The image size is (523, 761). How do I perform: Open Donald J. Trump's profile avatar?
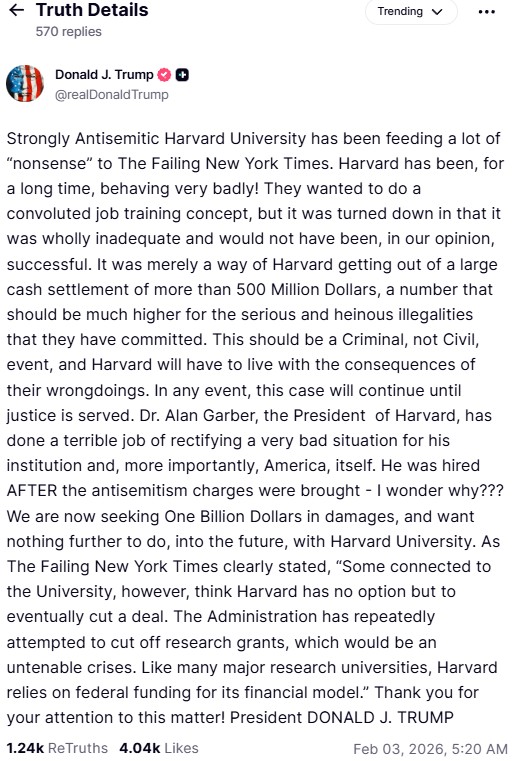coord(25,83)
